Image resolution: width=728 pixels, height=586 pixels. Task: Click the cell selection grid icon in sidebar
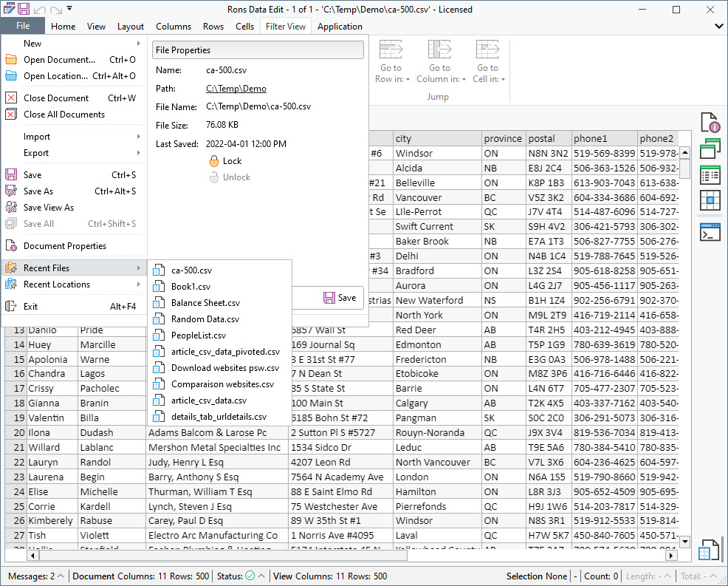pos(710,200)
